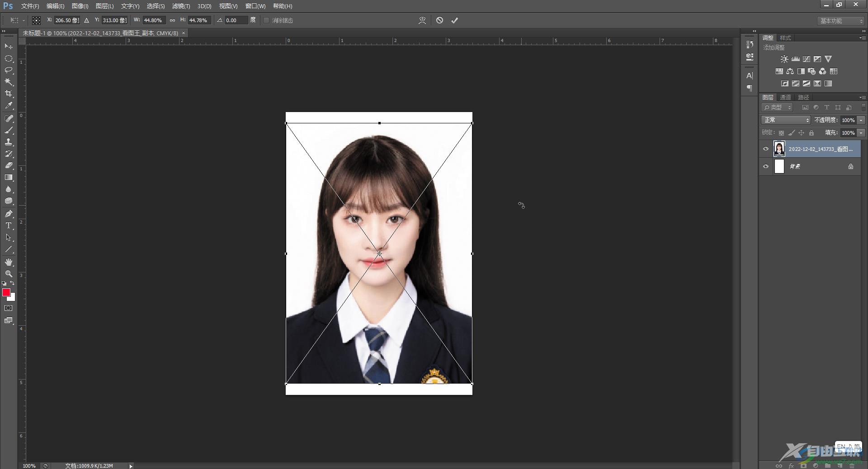This screenshot has width=868, height=469.
Task: Switch to warp mode icon
Action: (422, 20)
